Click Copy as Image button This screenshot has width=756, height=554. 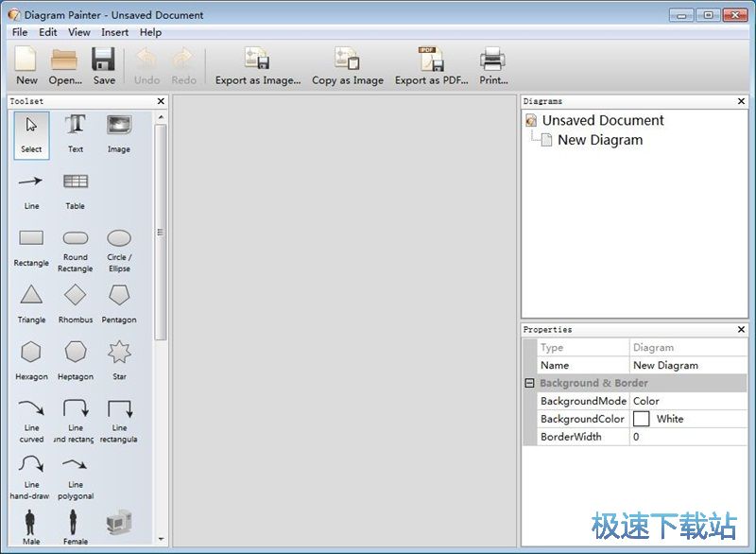[347, 66]
